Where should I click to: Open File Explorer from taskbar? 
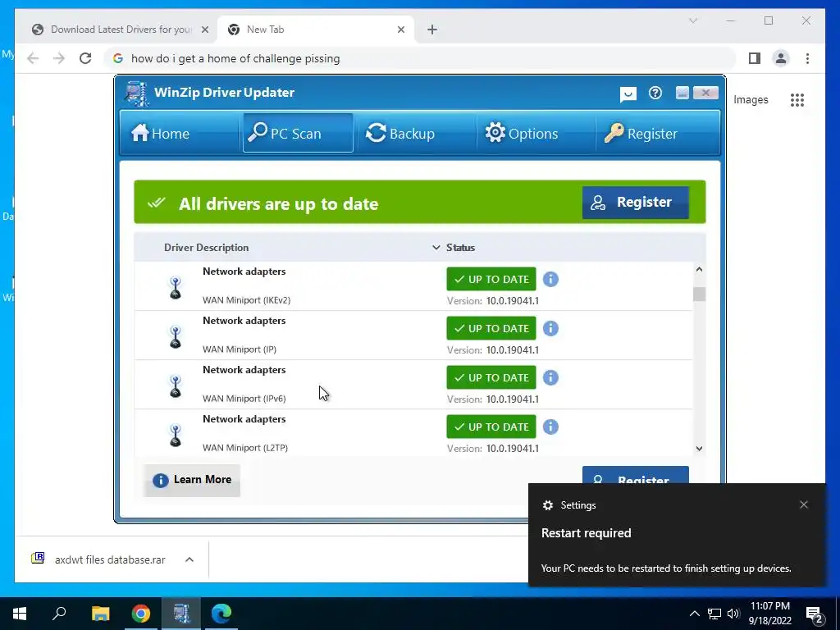coord(100,614)
